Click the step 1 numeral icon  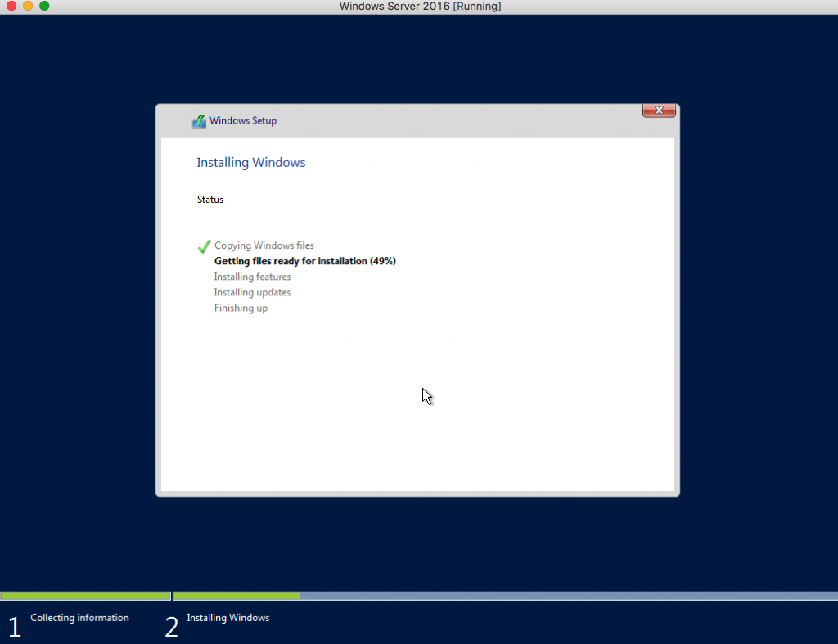tap(14, 626)
